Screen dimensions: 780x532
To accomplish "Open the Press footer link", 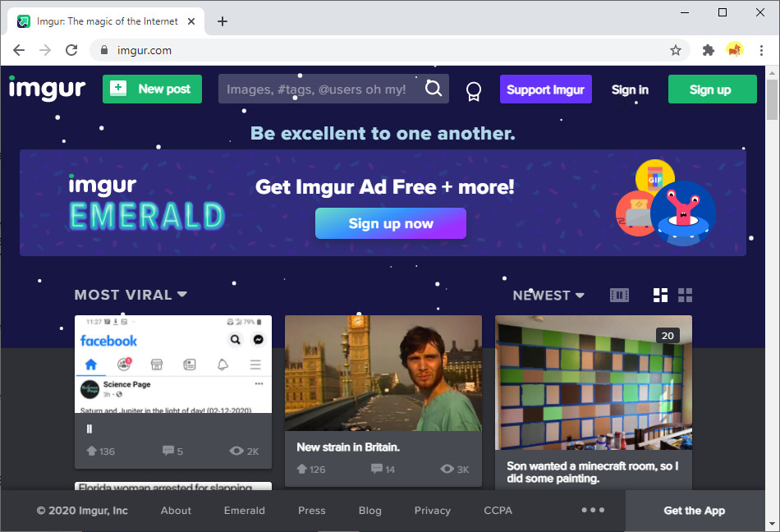I will pyautogui.click(x=311, y=511).
